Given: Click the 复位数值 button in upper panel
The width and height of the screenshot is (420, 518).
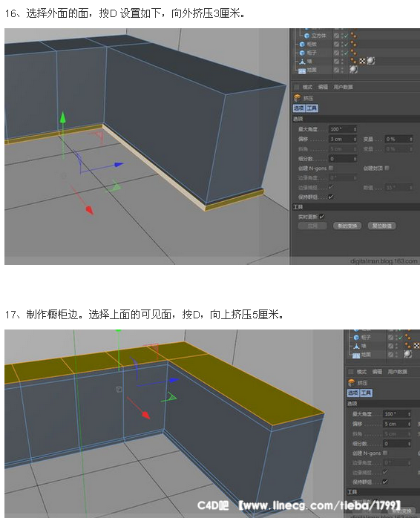Looking at the screenshot, I should click(382, 226).
